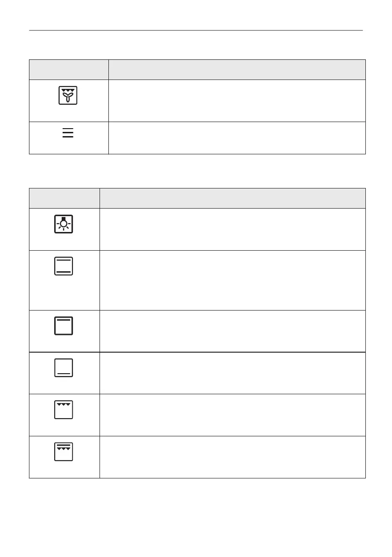The height and width of the screenshot is (557, 392).
Task: Click blank cell beside the fast grilling icon
Action: point(232,457)
